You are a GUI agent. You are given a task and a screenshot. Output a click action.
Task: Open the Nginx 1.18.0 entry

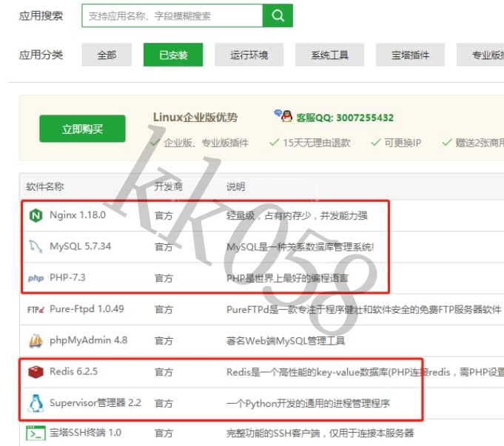click(78, 215)
